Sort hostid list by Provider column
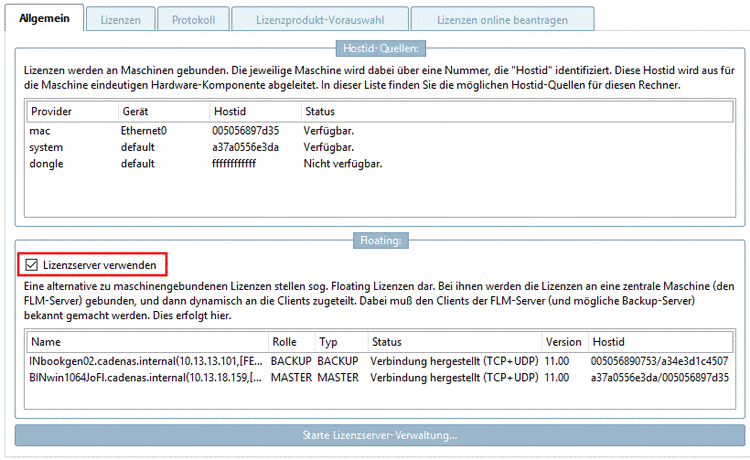The width and height of the screenshot is (750, 460). click(x=72, y=111)
